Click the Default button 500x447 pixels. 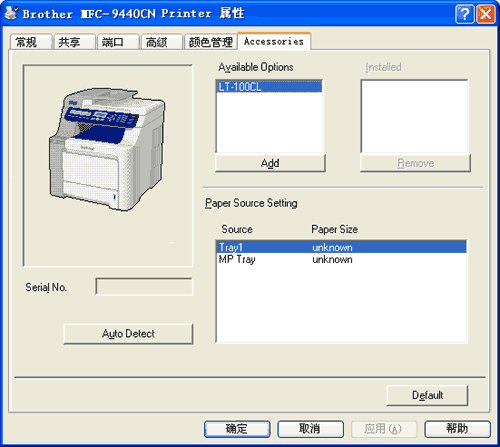point(427,395)
